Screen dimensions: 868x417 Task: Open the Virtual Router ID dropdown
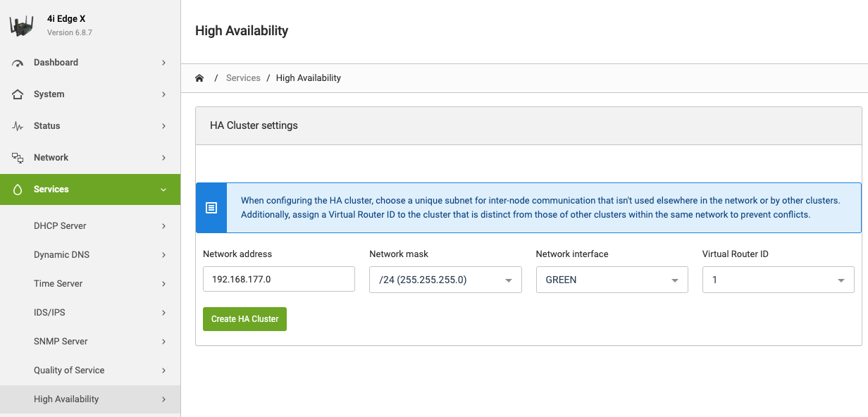click(778, 280)
